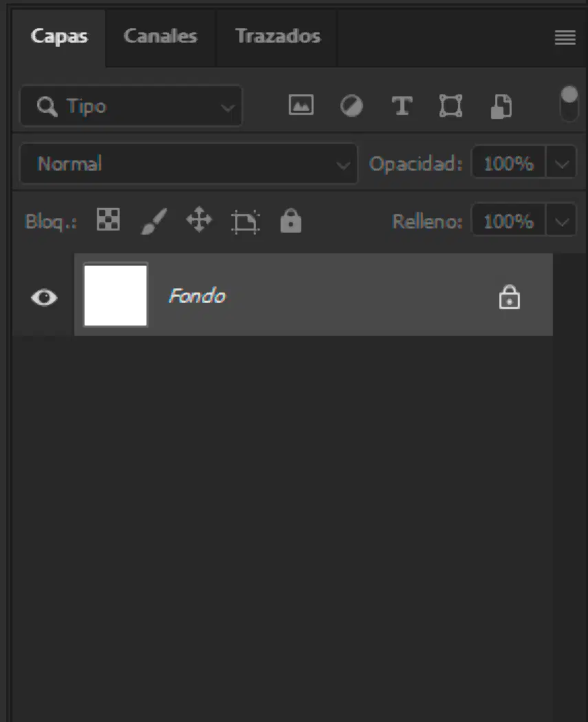Open the Tipo filter type dropdown
588x722 pixels.
tap(131, 106)
